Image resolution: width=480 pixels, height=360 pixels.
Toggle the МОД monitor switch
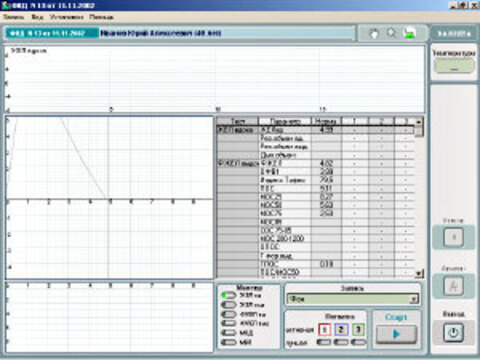(x=228, y=333)
